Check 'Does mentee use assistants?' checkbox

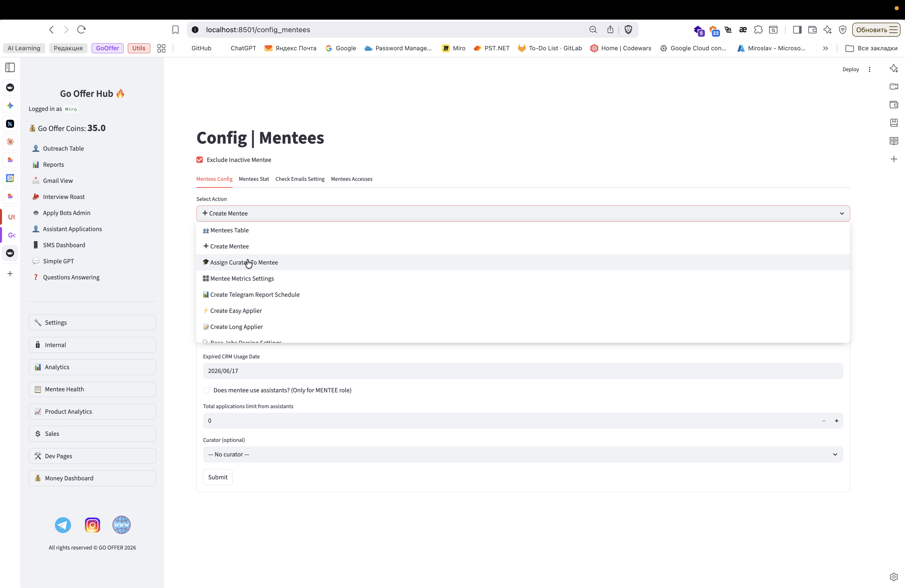206,390
